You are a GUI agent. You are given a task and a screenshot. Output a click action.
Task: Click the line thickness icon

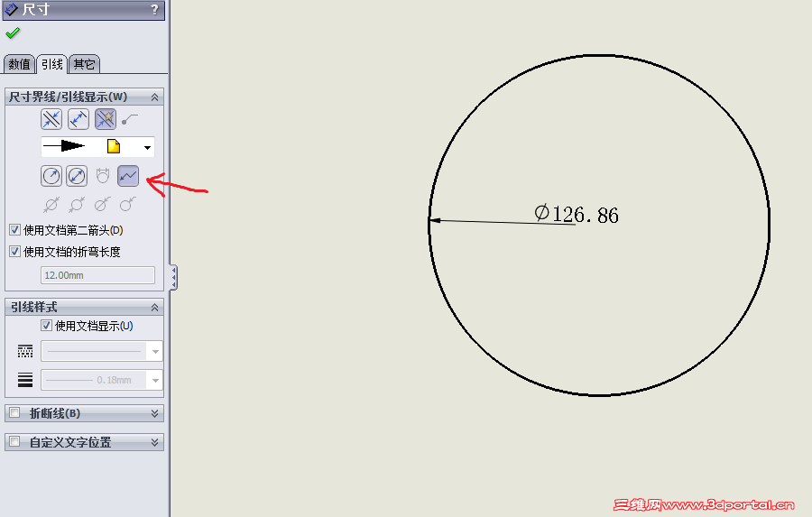pyautogui.click(x=25, y=380)
